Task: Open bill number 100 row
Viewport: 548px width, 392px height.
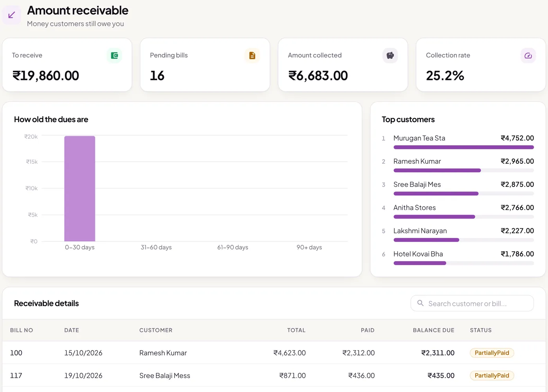Action: click(274, 353)
